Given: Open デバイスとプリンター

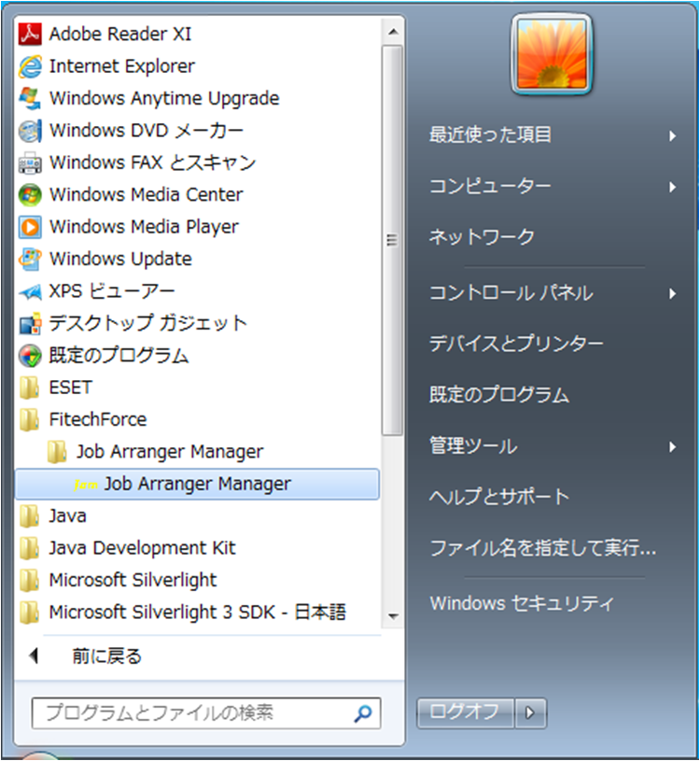Looking at the screenshot, I should (x=516, y=344).
